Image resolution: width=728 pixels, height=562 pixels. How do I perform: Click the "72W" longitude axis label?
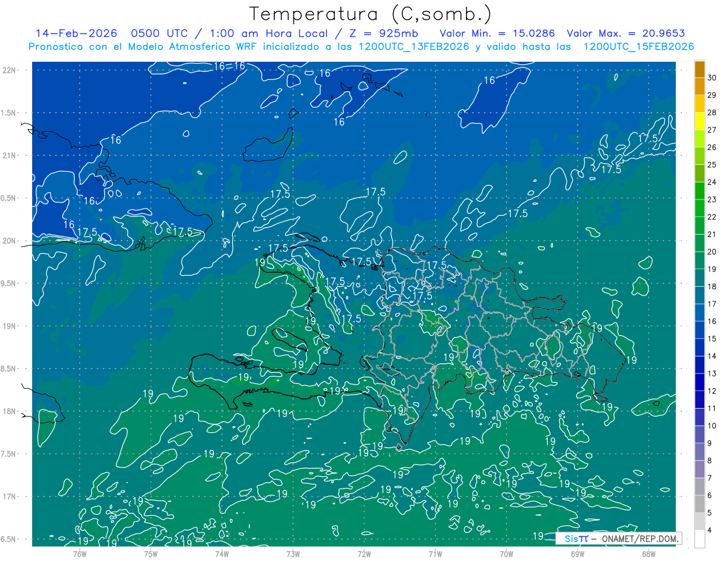(364, 554)
